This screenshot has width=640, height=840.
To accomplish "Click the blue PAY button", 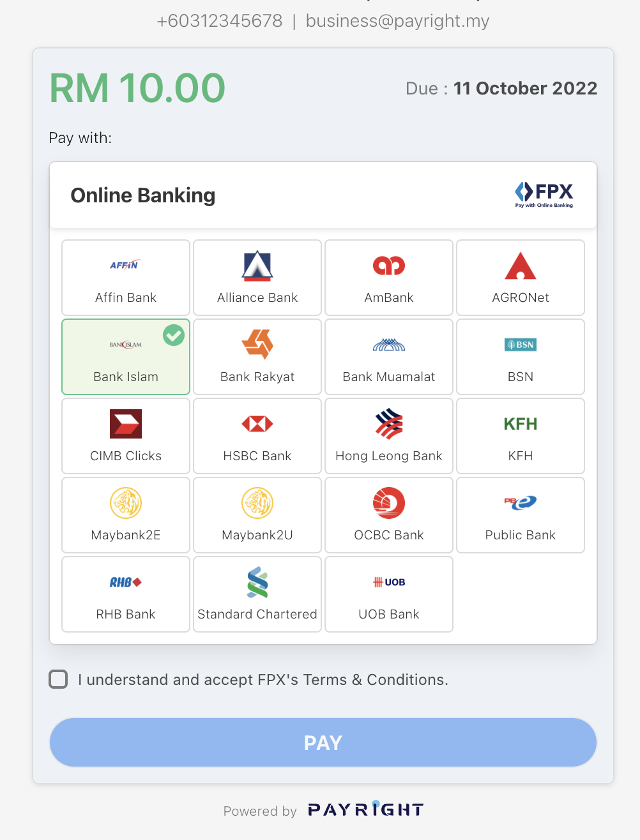I will pos(323,742).
